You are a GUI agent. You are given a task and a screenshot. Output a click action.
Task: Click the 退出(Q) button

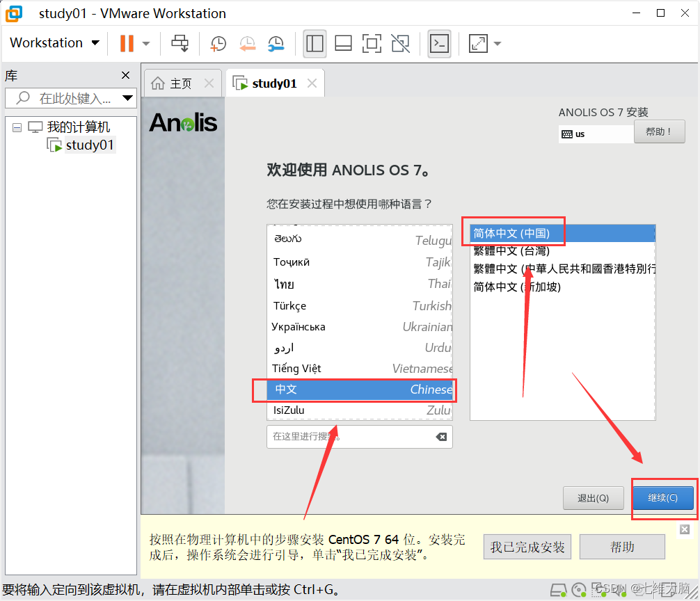click(594, 498)
